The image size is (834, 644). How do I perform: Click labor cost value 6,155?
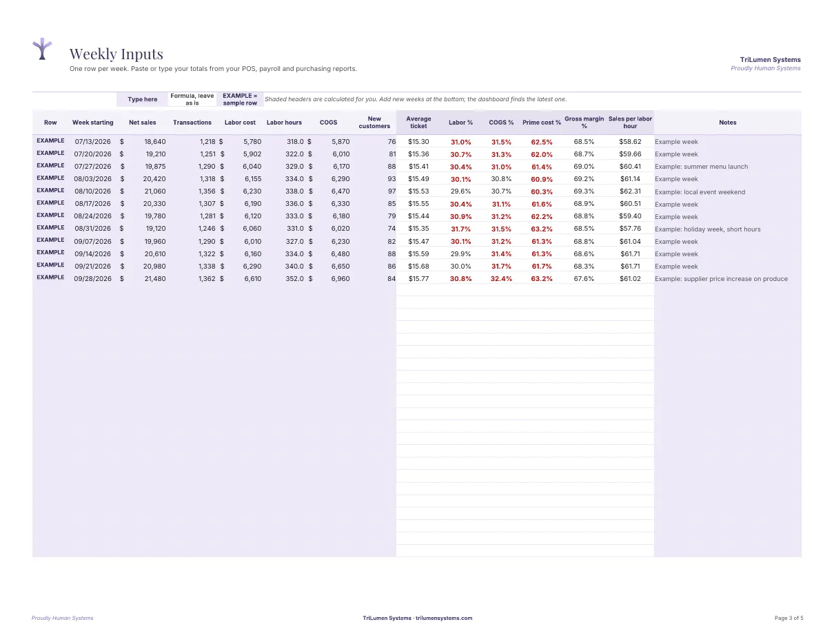(253, 179)
